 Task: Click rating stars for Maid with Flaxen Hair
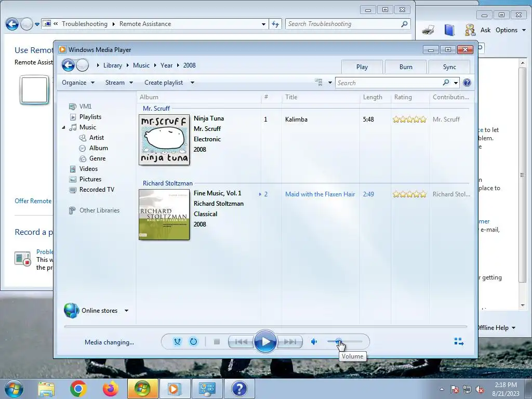coord(409,194)
